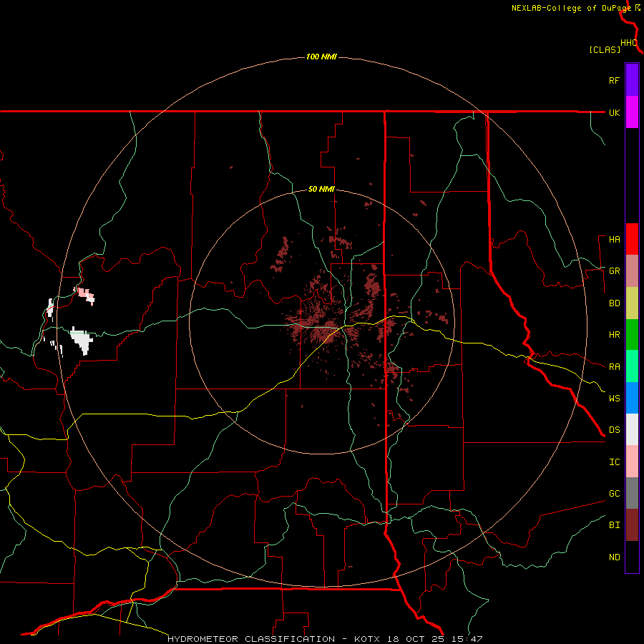Click the GR legend label
The height and width of the screenshot is (644, 644).
point(614,271)
